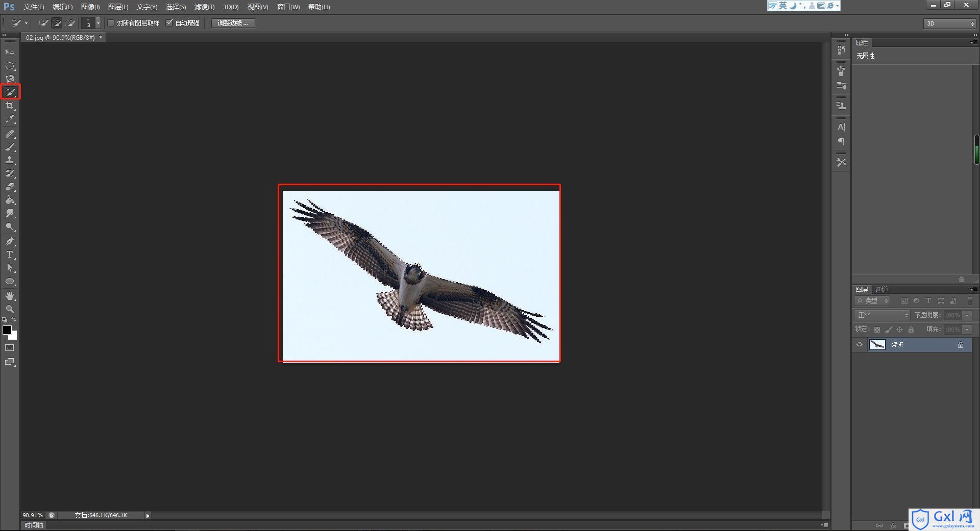The image size is (980, 531).
Task: Select the Elliptical Marquee tool
Action: pyautogui.click(x=10, y=66)
